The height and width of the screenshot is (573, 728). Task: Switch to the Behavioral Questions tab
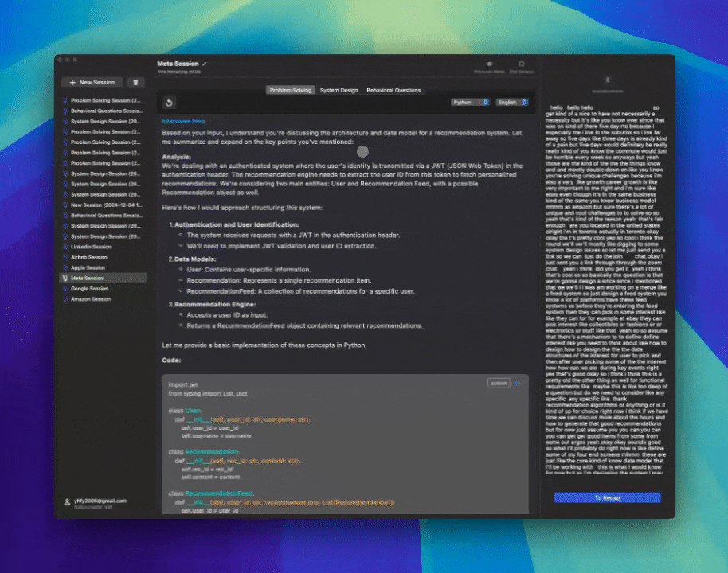(x=393, y=91)
